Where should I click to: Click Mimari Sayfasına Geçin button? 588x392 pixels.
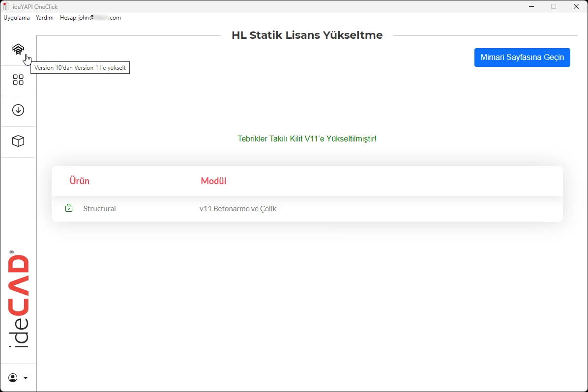522,57
